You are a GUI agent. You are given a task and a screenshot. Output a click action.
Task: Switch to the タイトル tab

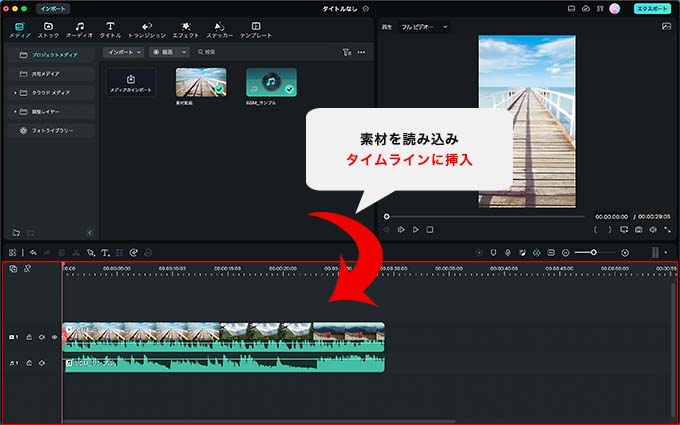pyautogui.click(x=110, y=30)
